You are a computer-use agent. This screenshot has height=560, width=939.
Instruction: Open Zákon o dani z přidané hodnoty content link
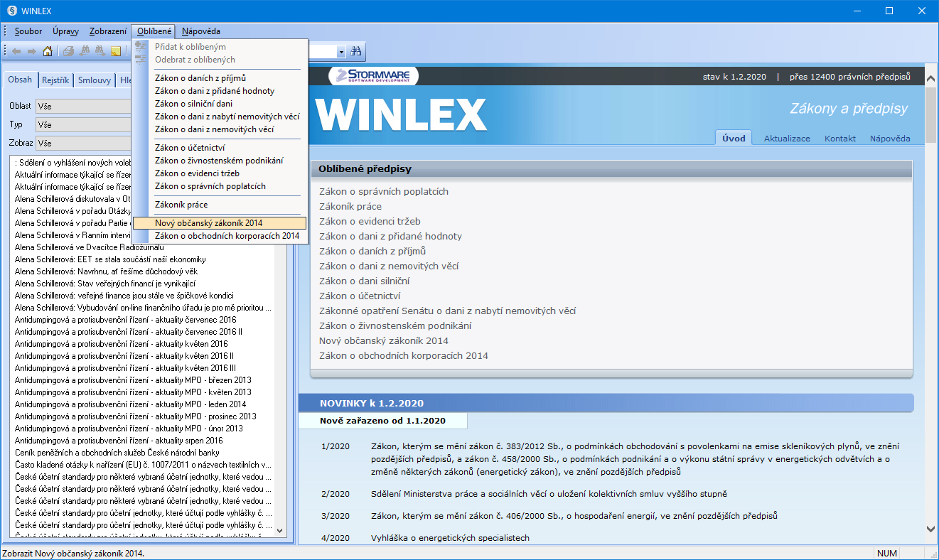tap(390, 237)
